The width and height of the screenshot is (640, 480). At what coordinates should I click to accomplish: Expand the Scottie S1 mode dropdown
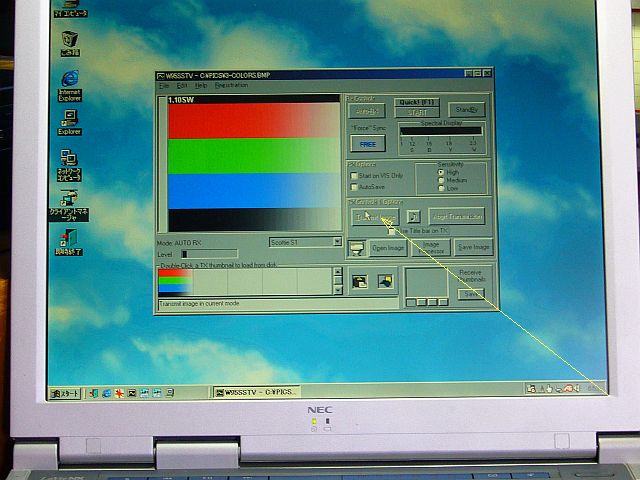click(337, 242)
